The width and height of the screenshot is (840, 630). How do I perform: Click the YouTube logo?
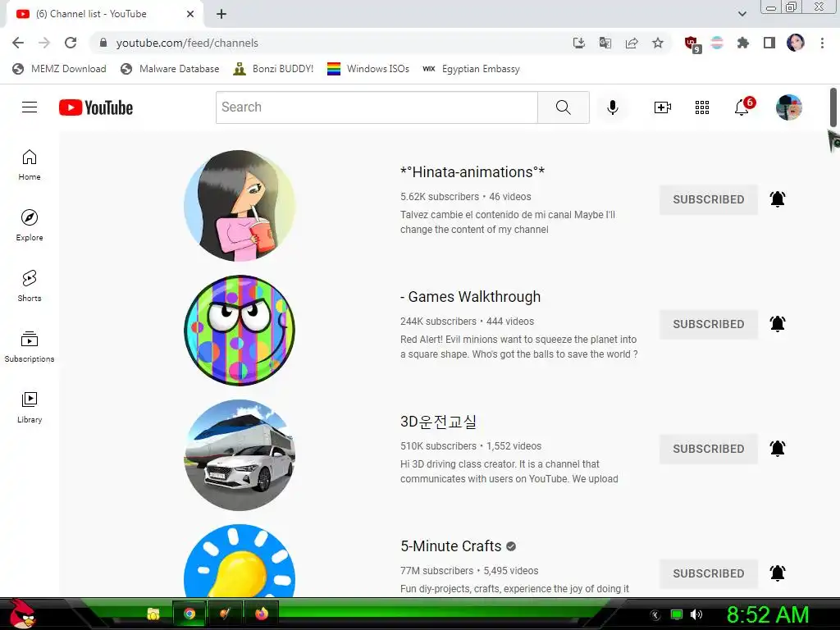tap(96, 107)
